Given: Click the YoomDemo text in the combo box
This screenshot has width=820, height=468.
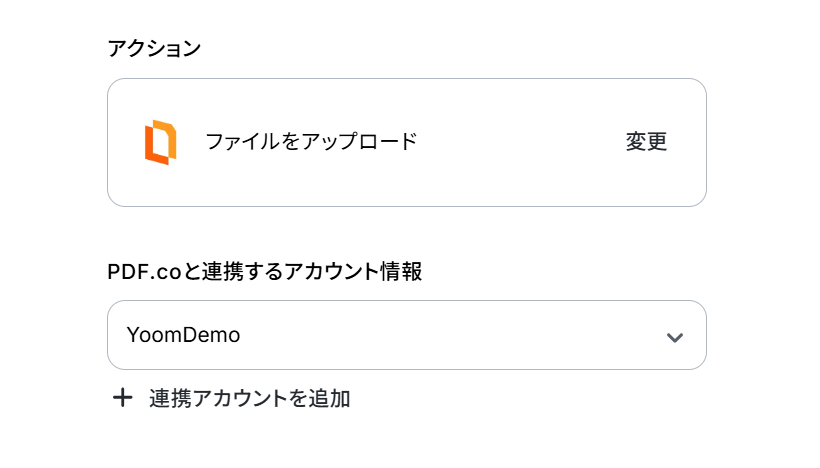Looking at the screenshot, I should (184, 335).
